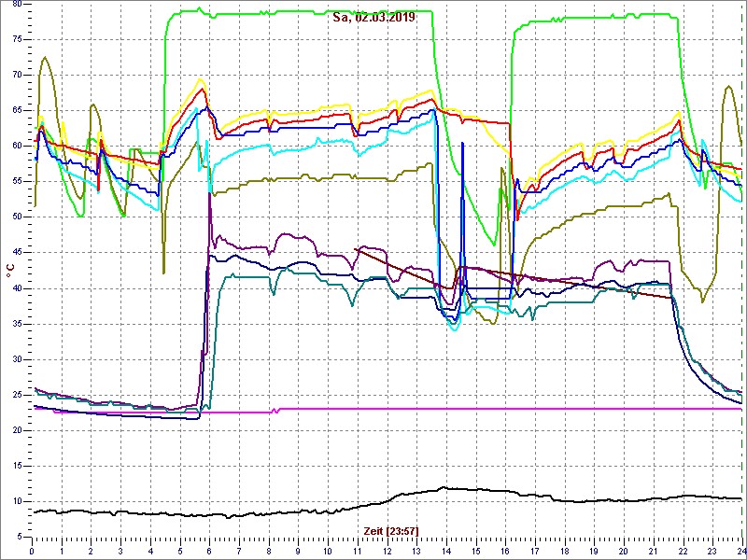Screen dimensions: 747x560
Task: Select the 40 label on the temperature axis
Action: (17, 288)
